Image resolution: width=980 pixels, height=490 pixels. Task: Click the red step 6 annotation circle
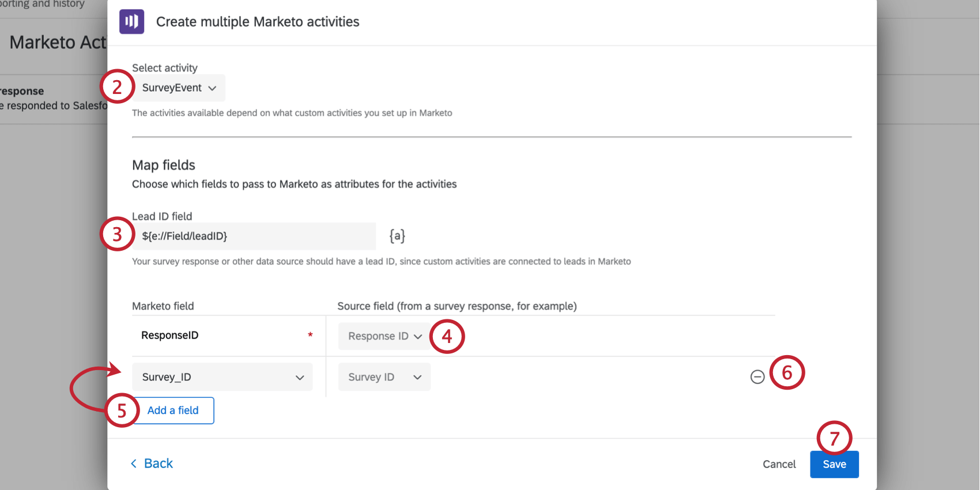pos(787,372)
